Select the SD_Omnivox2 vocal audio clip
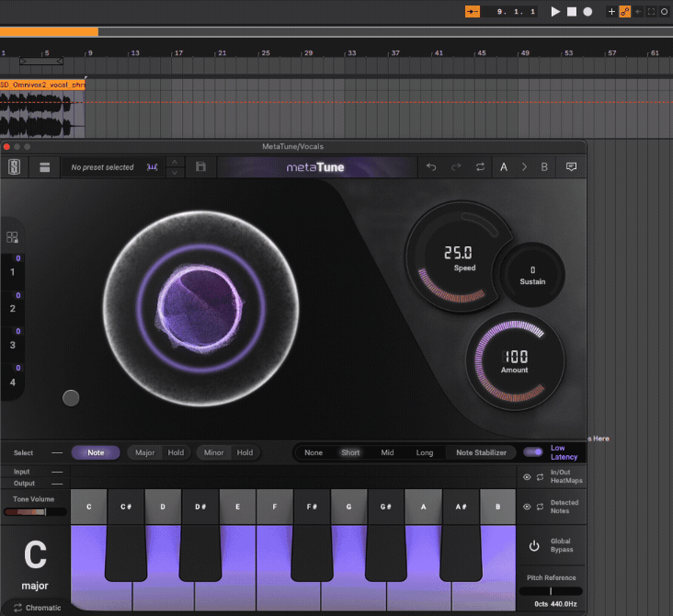Screen dimensions: 673x616 pos(42,85)
